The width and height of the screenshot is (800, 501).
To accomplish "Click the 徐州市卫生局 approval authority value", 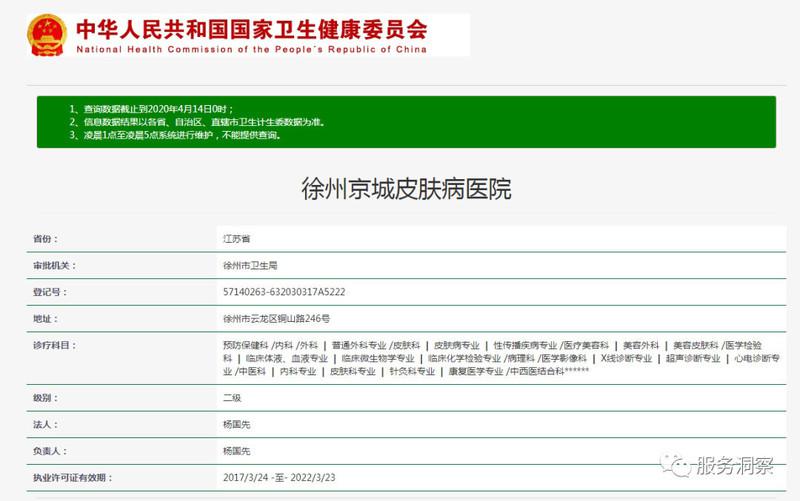I will [x=249, y=266].
